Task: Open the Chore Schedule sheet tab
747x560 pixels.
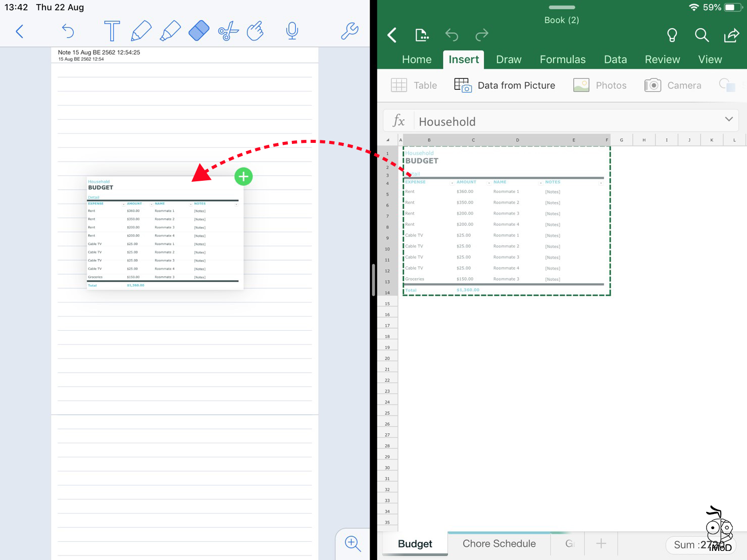Action: point(499,543)
